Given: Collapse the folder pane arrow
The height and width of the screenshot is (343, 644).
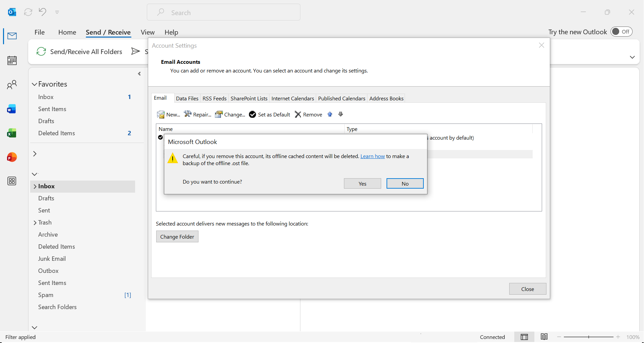Looking at the screenshot, I should pyautogui.click(x=139, y=74).
